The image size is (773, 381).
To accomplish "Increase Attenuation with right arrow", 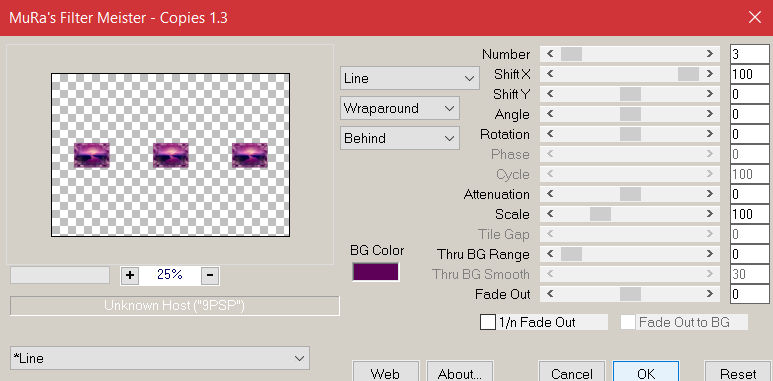I will [709, 194].
